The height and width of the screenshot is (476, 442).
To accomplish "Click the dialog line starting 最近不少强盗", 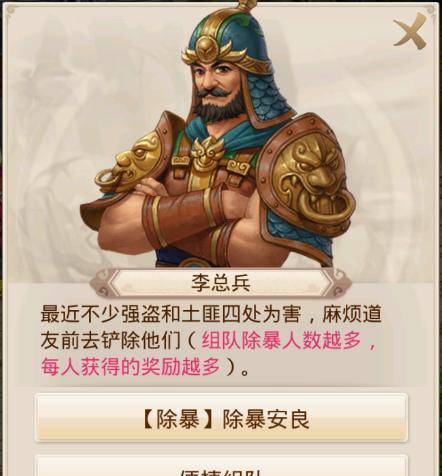I will pos(211,315).
